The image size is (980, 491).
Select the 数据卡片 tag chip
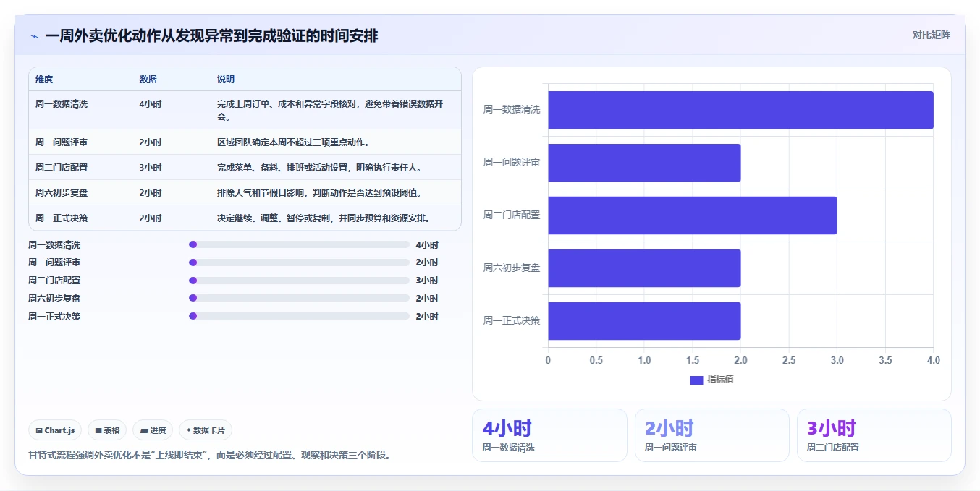pos(206,430)
